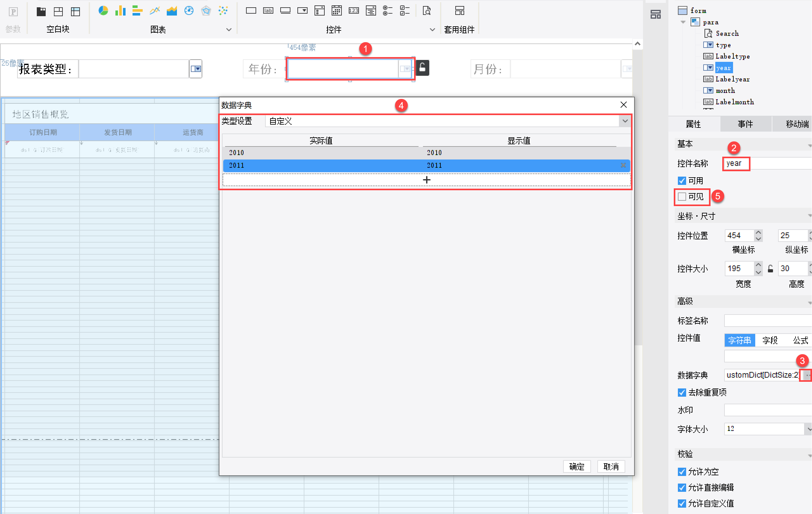This screenshot has width=812, height=514.
Task: Click the 确定 button in dialog
Action: [x=577, y=466]
